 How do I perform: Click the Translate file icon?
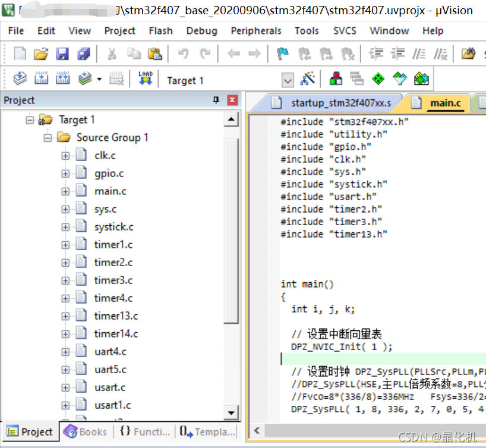coord(20,78)
